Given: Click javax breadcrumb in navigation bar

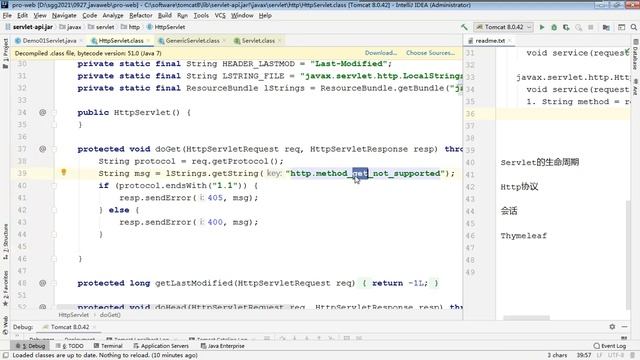Looking at the screenshot, I should (x=70, y=27).
